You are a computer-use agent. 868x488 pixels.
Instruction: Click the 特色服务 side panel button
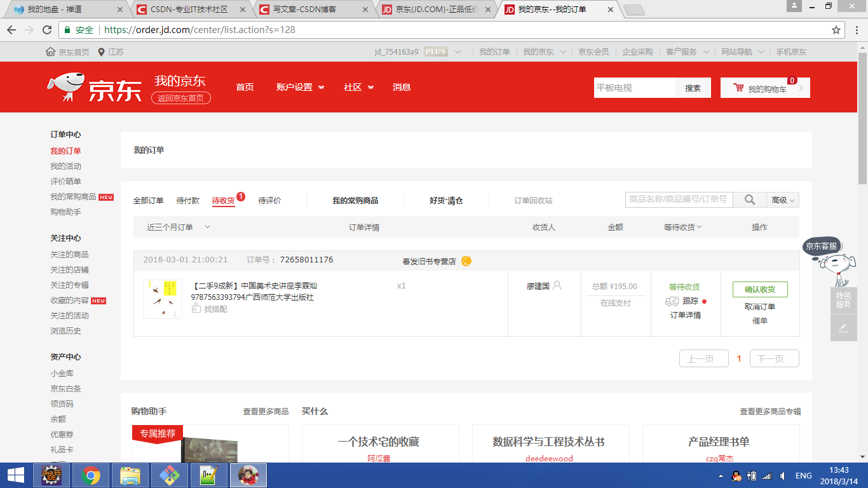pos(843,301)
